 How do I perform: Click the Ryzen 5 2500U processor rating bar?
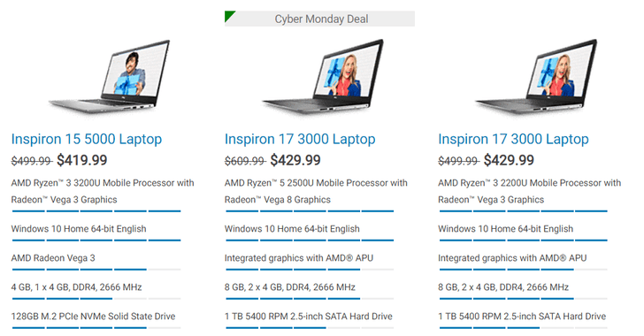(x=310, y=211)
